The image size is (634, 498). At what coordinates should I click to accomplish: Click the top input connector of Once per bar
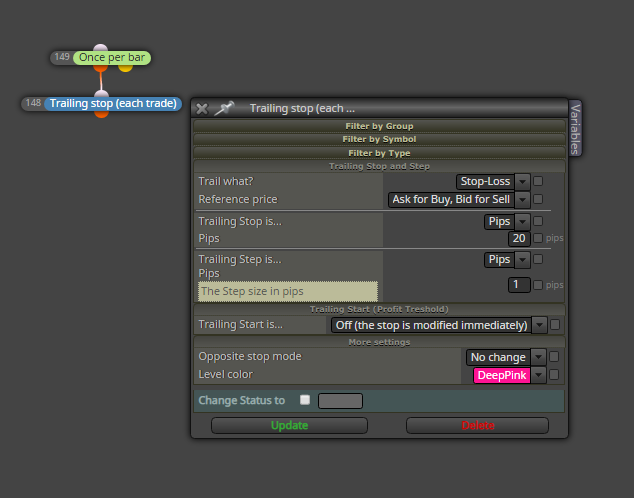click(x=100, y=48)
